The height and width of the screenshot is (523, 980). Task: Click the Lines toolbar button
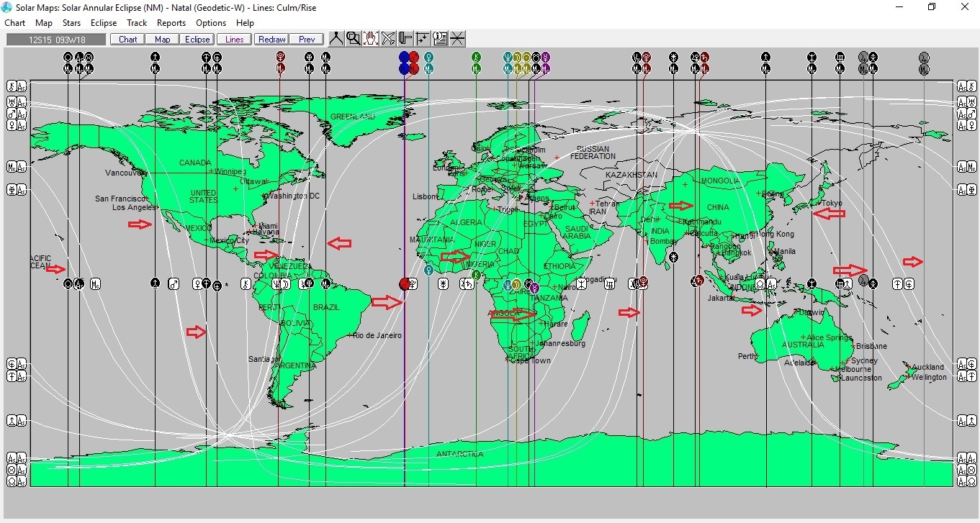pyautogui.click(x=234, y=40)
